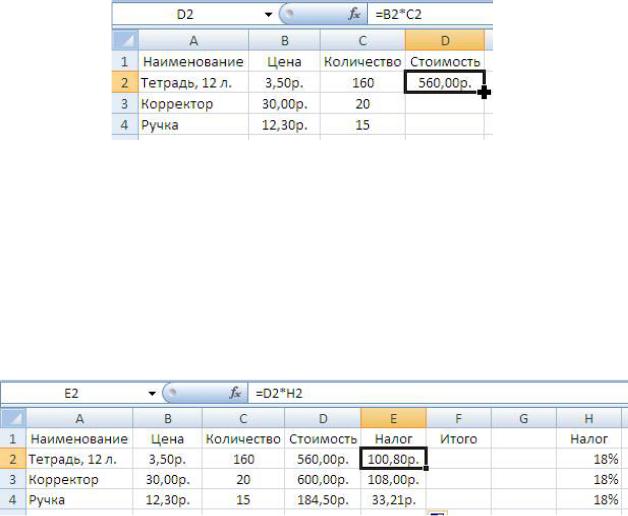Click Select All corner in the =B2*C2 sheet

[125, 40]
